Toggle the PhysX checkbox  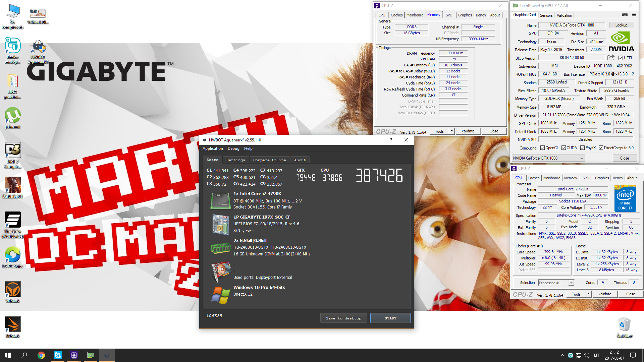[583, 148]
